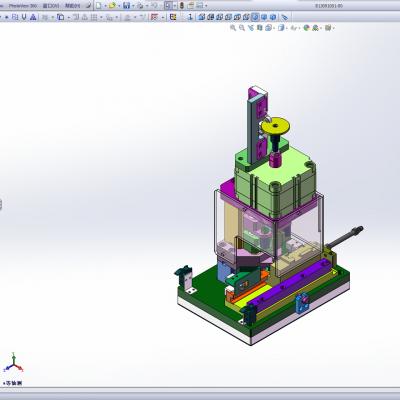
Task: Click the Zoom to Fit magnifier
Action: tap(233, 28)
